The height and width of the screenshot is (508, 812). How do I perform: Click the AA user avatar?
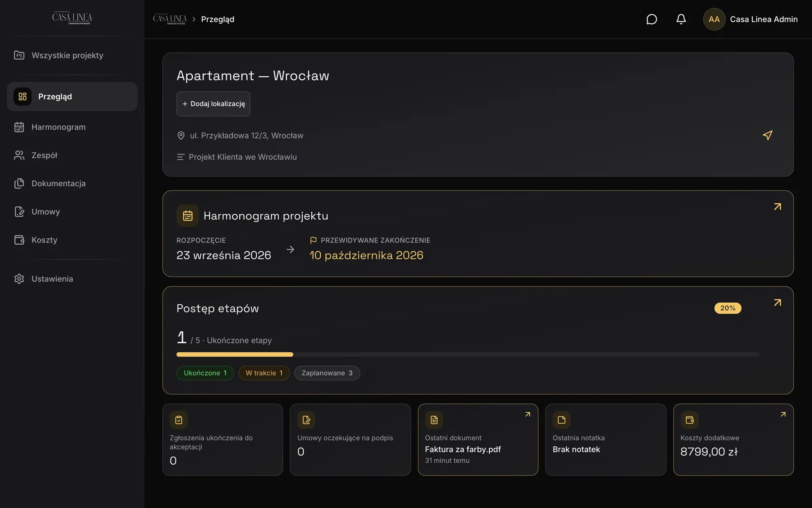714,19
